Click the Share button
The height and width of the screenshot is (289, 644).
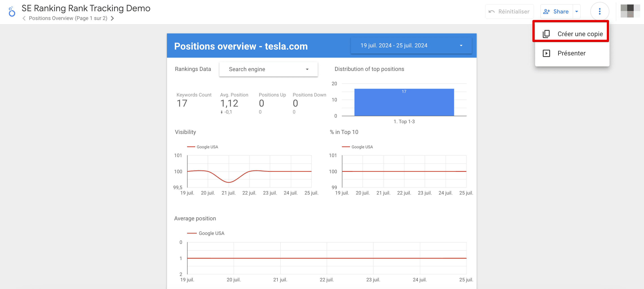point(556,11)
